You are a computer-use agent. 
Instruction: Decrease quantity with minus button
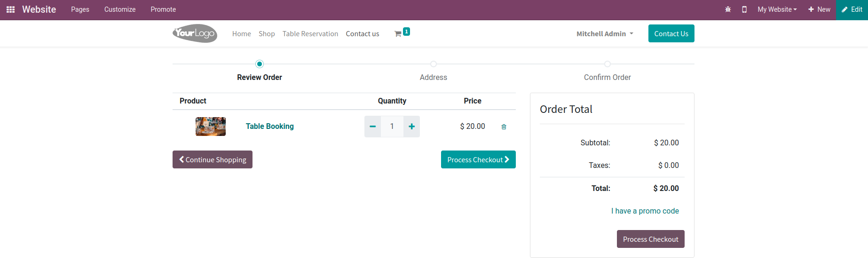pyautogui.click(x=372, y=127)
